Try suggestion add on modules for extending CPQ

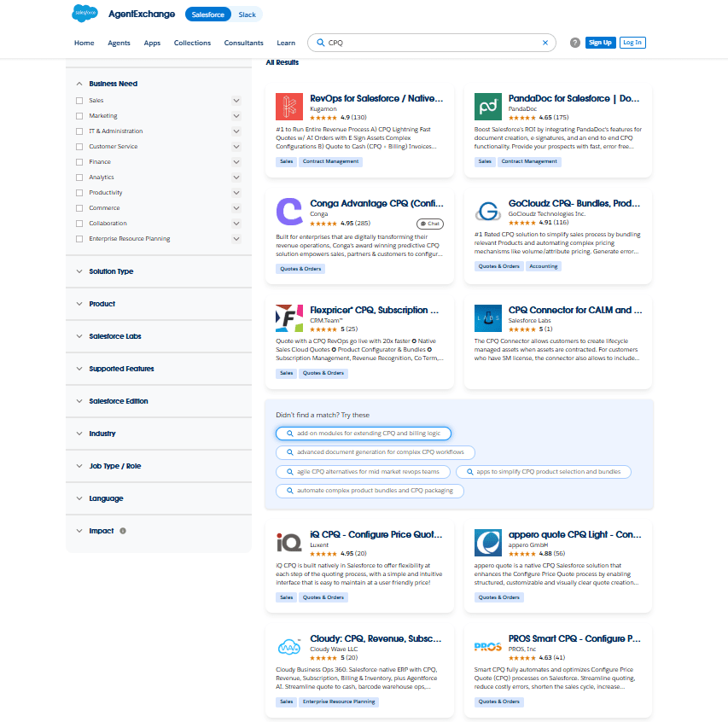tap(364, 434)
